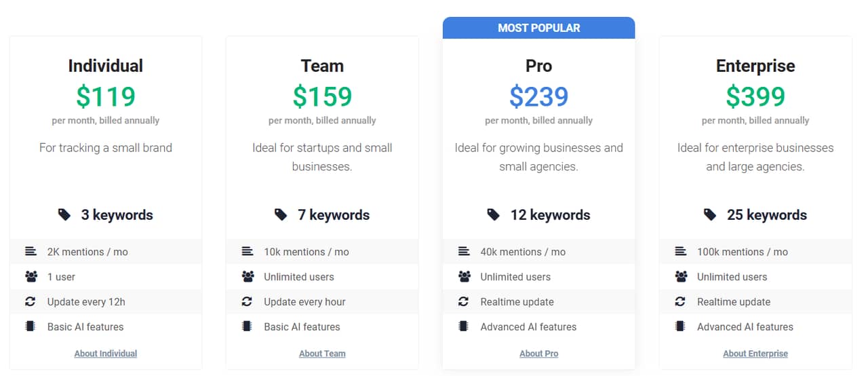Follow the About Pro link
This screenshot has height=376, width=868.
pos(539,354)
